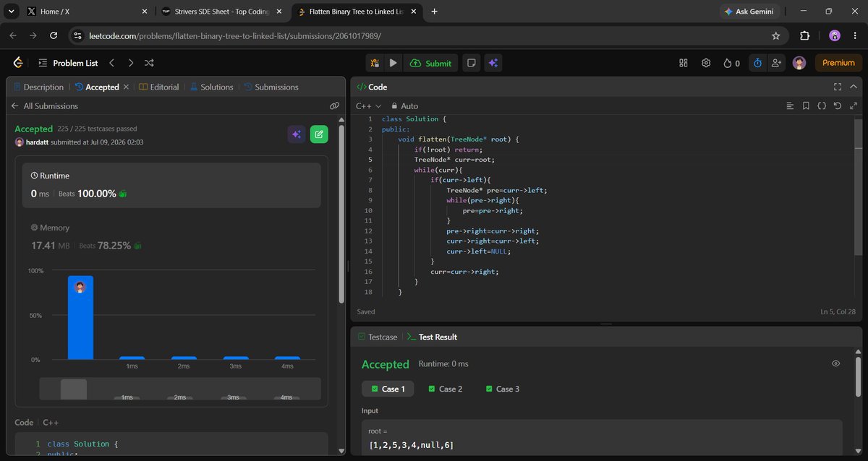Go to previous problem arrow
The height and width of the screenshot is (461, 868).
[112, 63]
